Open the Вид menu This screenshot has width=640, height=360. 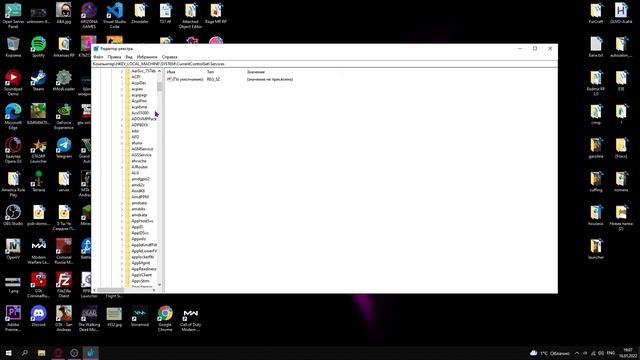click(129, 57)
